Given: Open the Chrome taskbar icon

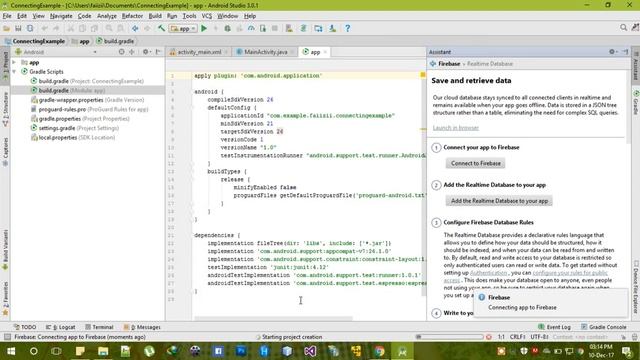Looking at the screenshot, I should click(x=379, y=351).
